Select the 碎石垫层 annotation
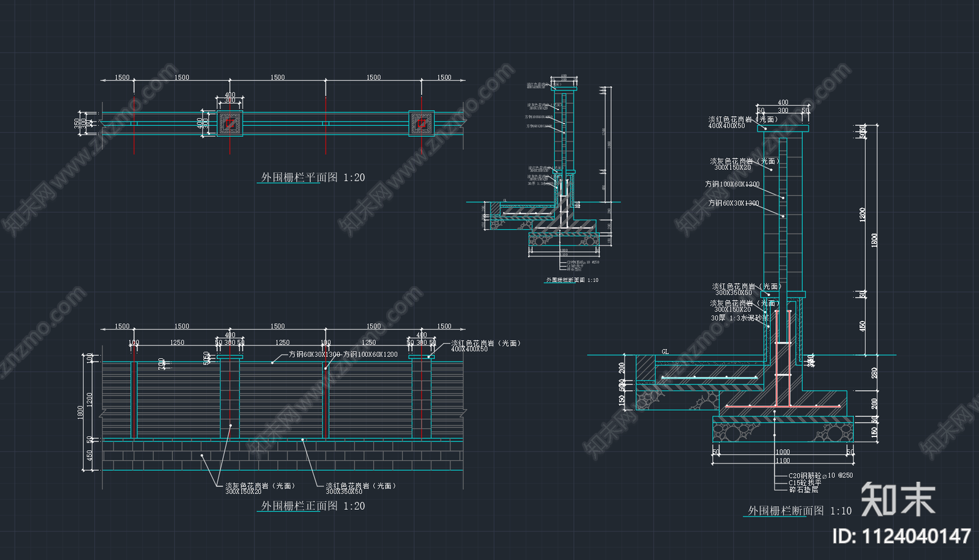The image size is (979, 560). pyautogui.click(x=803, y=490)
